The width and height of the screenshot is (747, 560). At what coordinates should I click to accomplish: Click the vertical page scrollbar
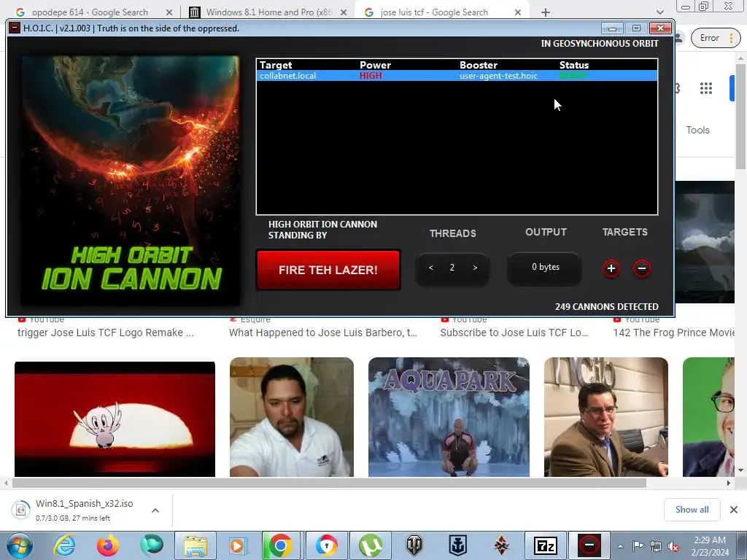click(740, 116)
